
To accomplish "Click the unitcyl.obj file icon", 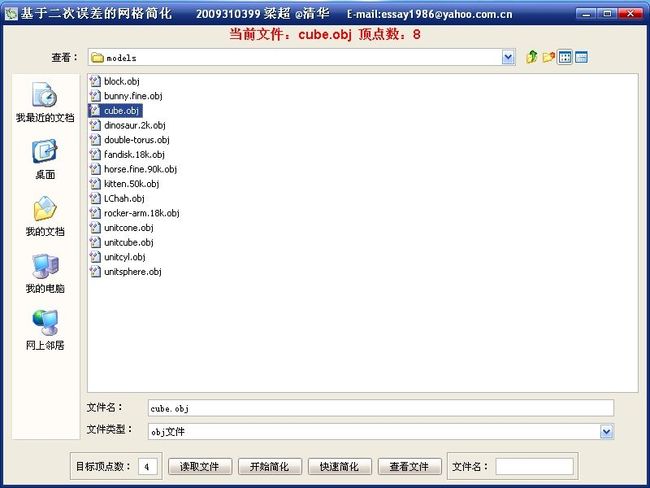I will 95,257.
